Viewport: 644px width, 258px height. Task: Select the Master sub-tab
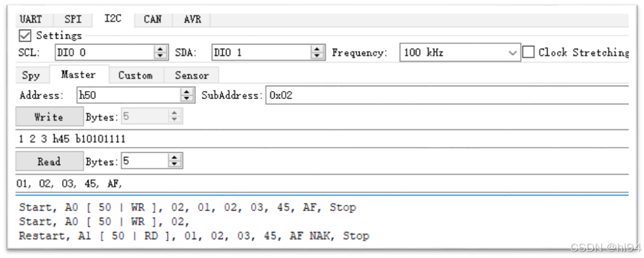click(78, 75)
